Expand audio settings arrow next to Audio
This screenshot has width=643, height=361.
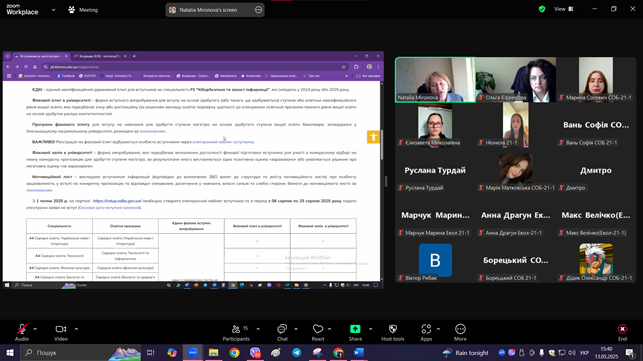point(35,329)
